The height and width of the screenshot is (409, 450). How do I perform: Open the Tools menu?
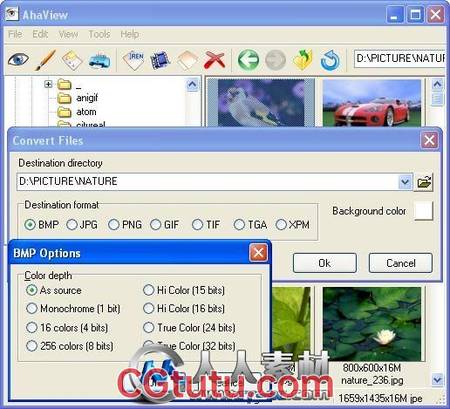click(99, 34)
